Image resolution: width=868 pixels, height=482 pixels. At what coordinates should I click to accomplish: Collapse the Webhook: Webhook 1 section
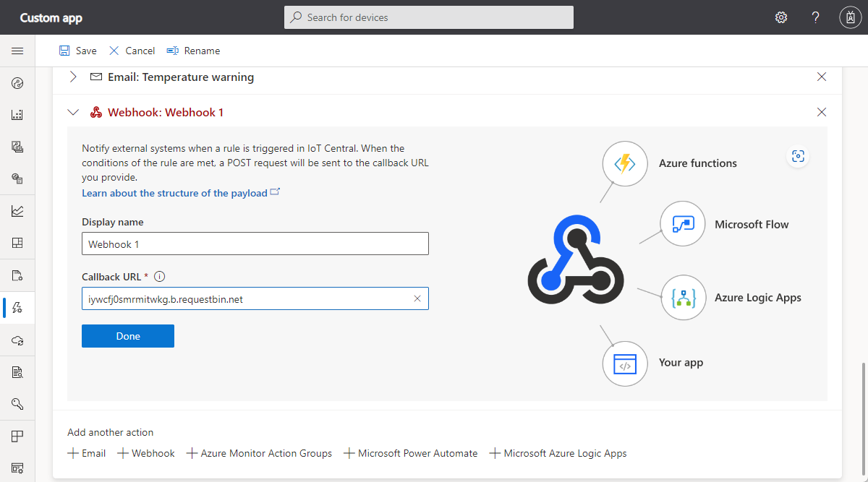point(73,112)
